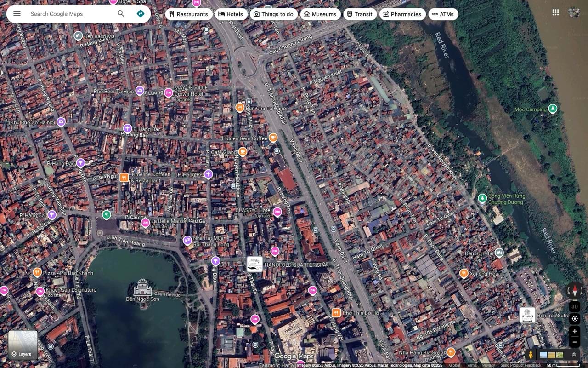
Task: Open the Privacy footer link
Action: (488, 365)
